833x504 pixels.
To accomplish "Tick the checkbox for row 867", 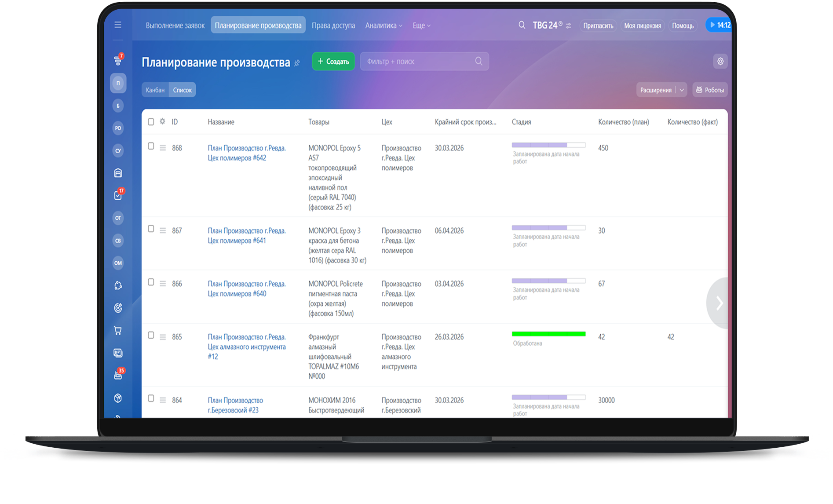I will tap(151, 229).
